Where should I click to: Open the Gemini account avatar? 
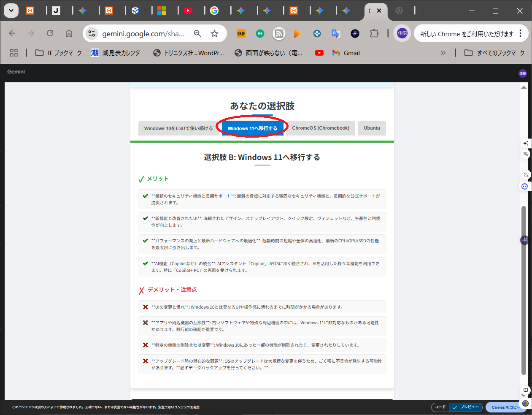(523, 73)
